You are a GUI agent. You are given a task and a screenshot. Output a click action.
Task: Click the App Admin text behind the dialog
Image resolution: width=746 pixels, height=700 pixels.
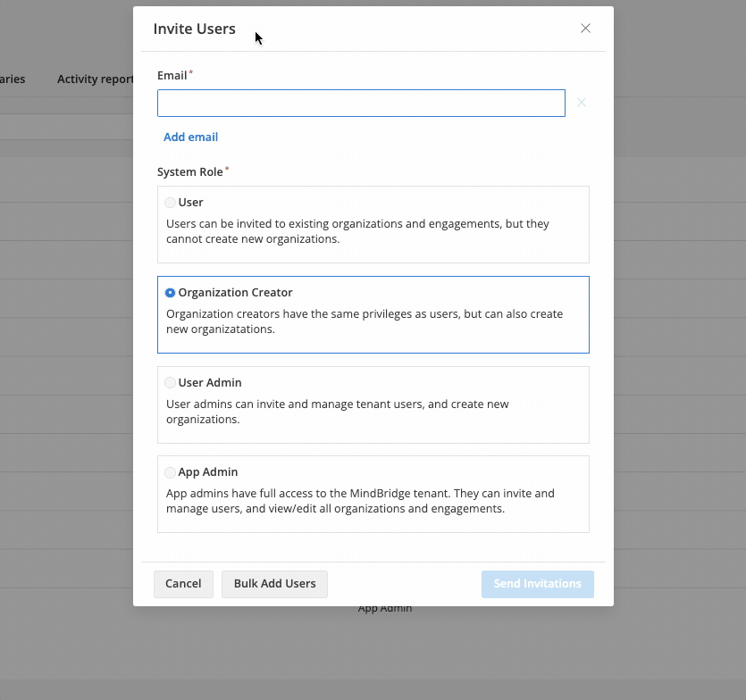(384, 607)
